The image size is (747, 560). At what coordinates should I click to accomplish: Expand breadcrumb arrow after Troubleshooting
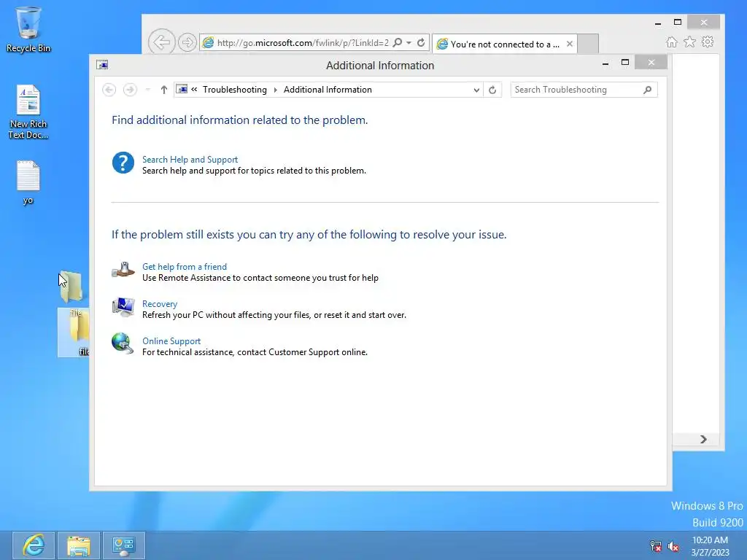tap(275, 90)
